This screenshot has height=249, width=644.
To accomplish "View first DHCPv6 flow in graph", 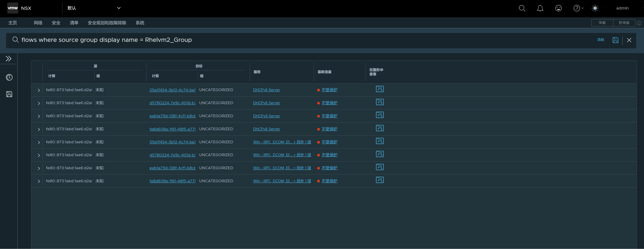I will 379,89.
